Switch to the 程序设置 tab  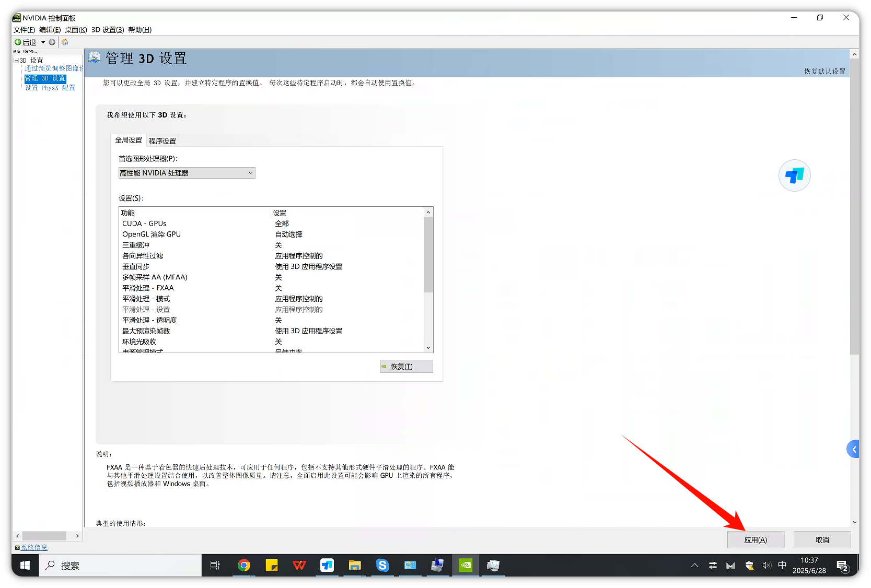(162, 141)
